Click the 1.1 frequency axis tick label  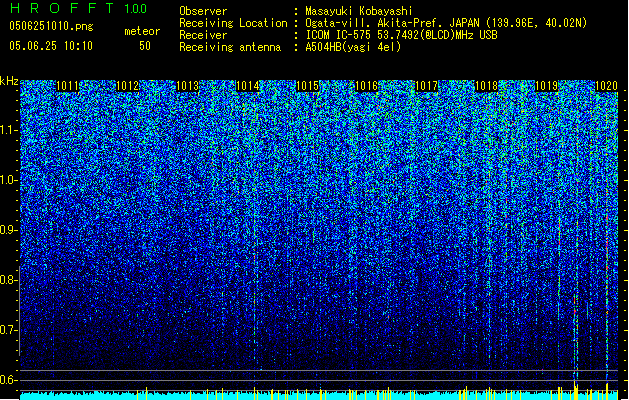(9, 130)
